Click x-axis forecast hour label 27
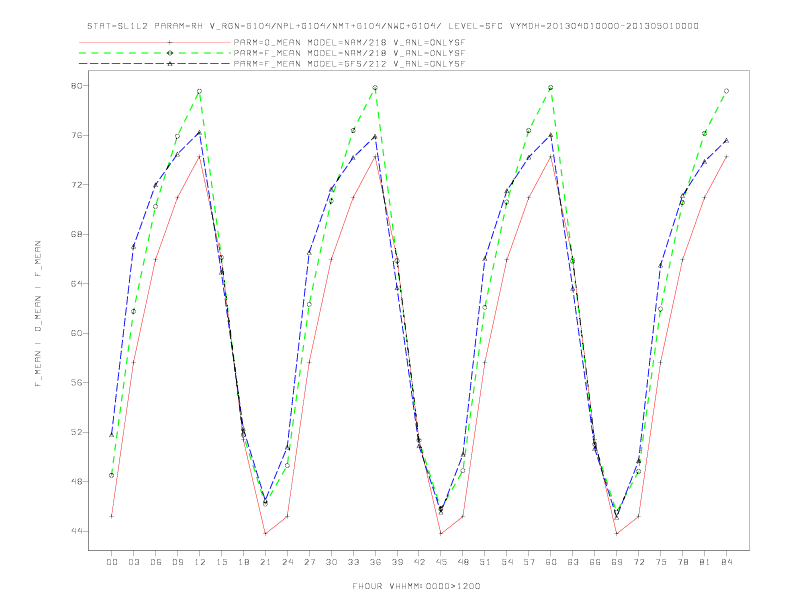Screen dimensions: 792x612 [x=309, y=562]
